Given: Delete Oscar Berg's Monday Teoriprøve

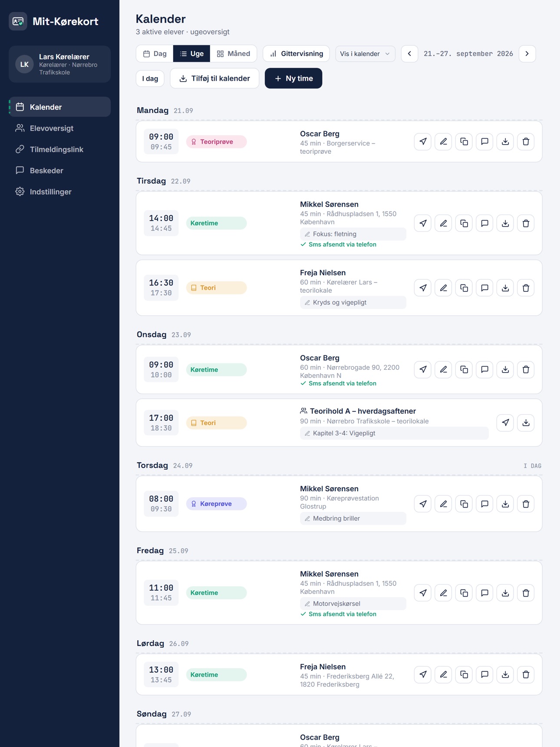Looking at the screenshot, I should point(526,142).
